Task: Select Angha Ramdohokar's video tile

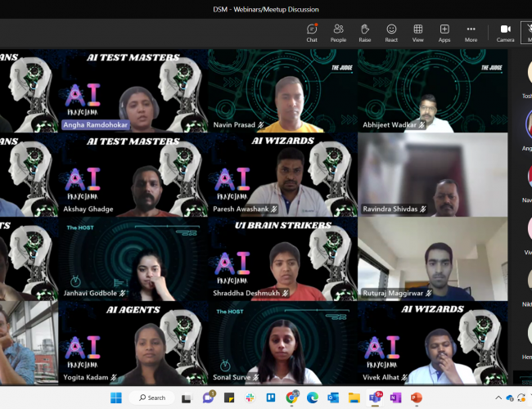Action: [133, 91]
